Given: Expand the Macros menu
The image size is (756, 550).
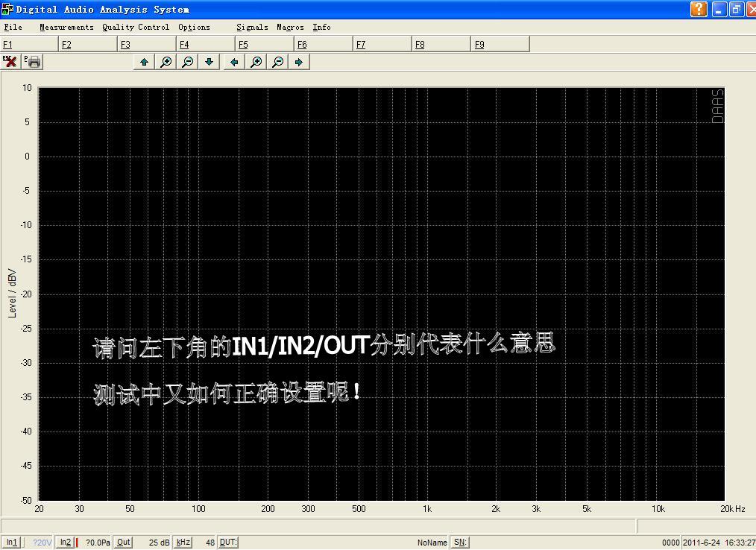Looking at the screenshot, I should click(x=290, y=27).
